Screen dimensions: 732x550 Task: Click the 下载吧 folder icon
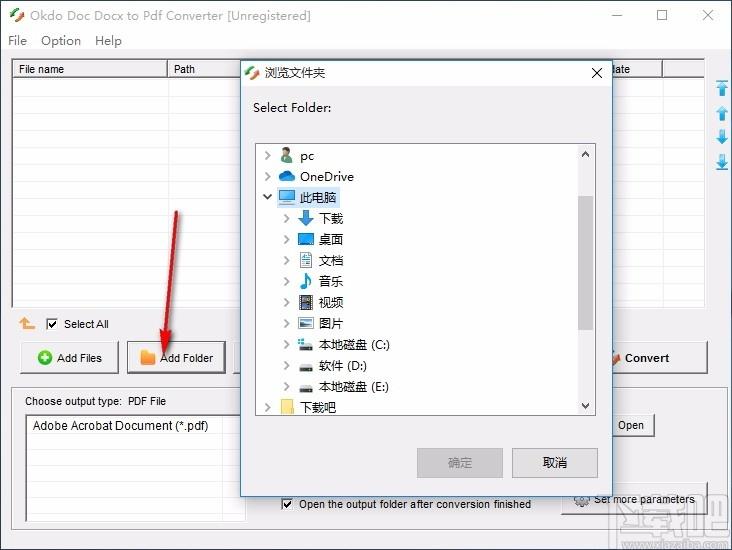click(x=287, y=407)
